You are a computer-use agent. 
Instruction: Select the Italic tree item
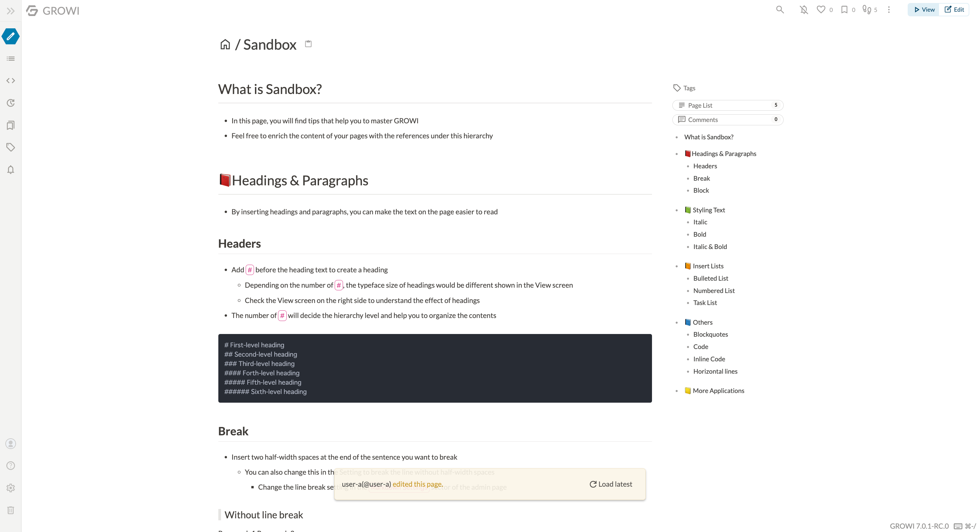pyautogui.click(x=700, y=222)
